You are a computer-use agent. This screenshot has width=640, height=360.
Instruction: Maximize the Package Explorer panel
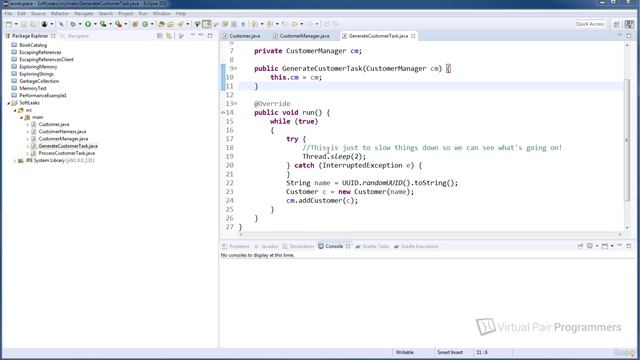(210, 36)
